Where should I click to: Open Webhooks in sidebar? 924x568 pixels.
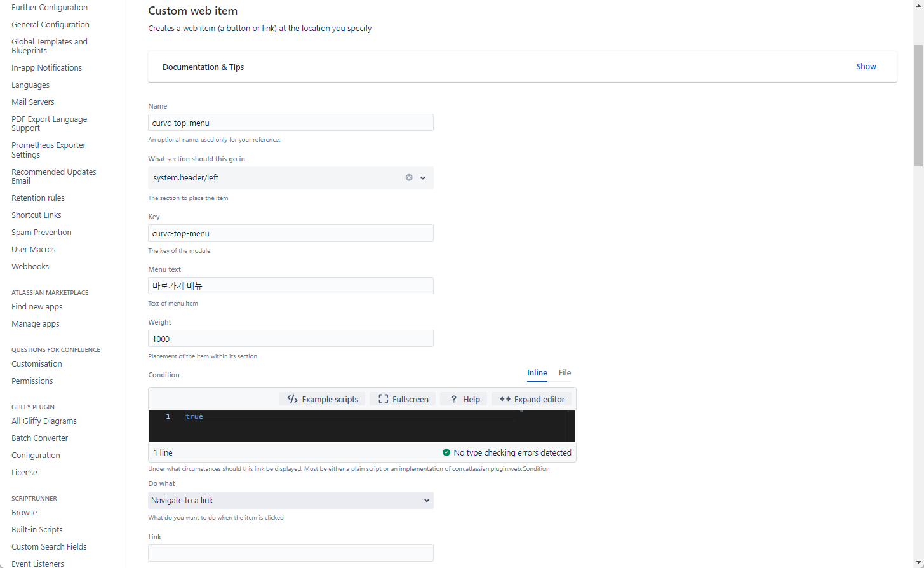[30, 267]
